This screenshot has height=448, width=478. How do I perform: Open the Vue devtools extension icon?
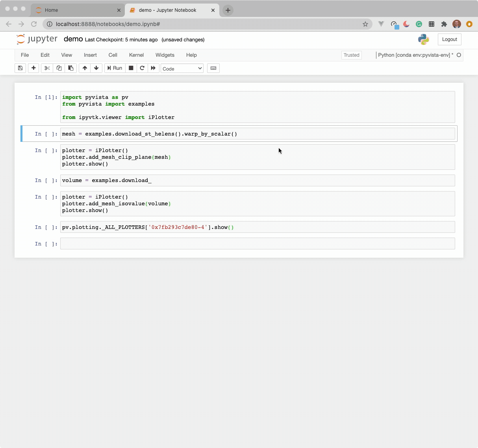point(381,24)
